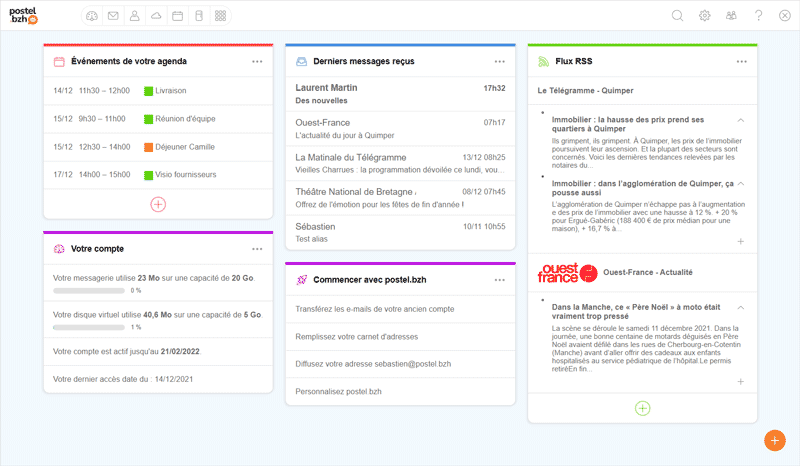Open the apps grid icon in toolbar
This screenshot has height=466, width=800.
coord(220,16)
